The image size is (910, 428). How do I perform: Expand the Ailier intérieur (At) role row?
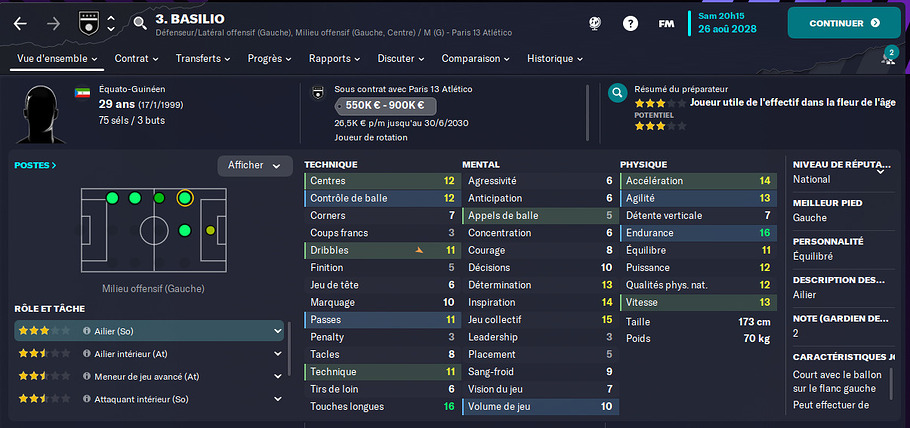click(277, 354)
